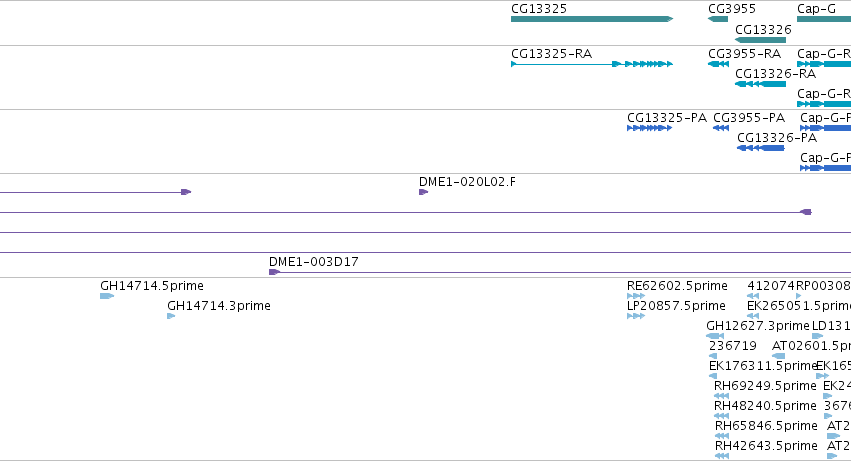Select the RH48240.5prime EST arrows
This screenshot has height=461, width=851.
click(721, 416)
